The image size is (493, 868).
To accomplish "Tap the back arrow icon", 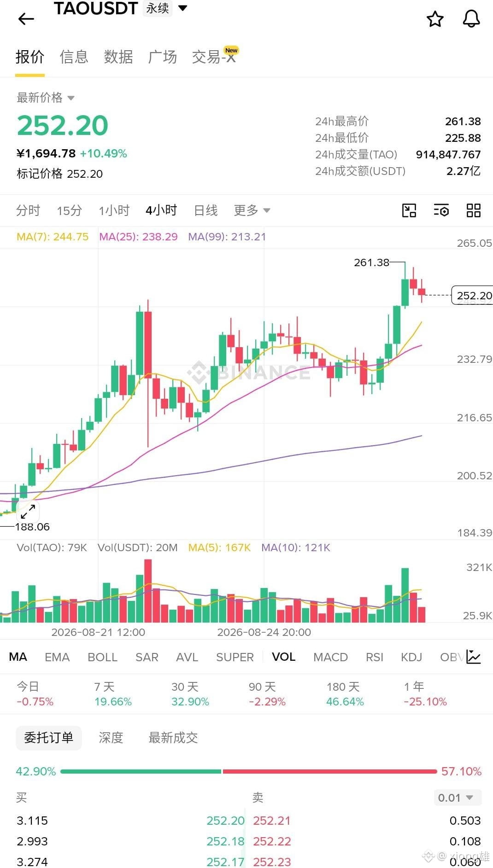I will (26, 19).
